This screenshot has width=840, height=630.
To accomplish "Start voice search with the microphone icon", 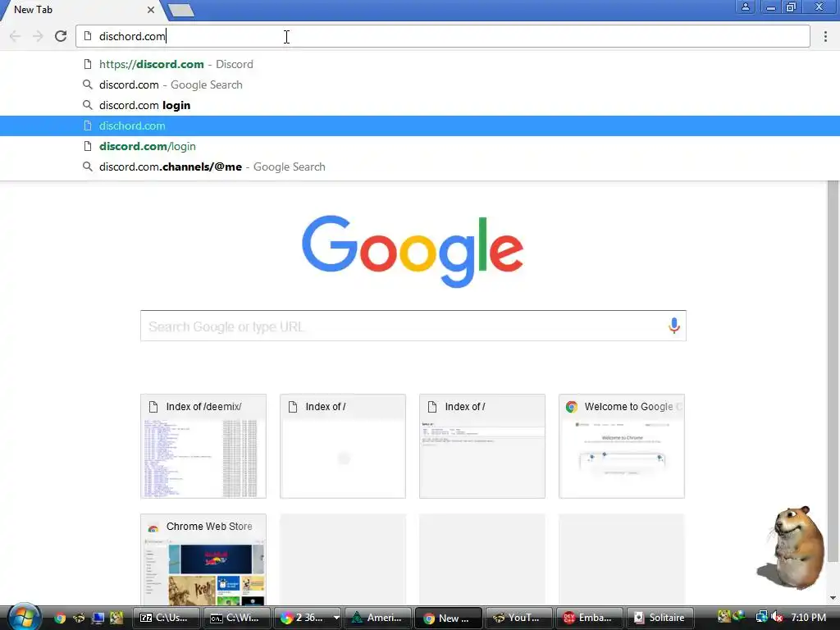I will click(x=674, y=325).
